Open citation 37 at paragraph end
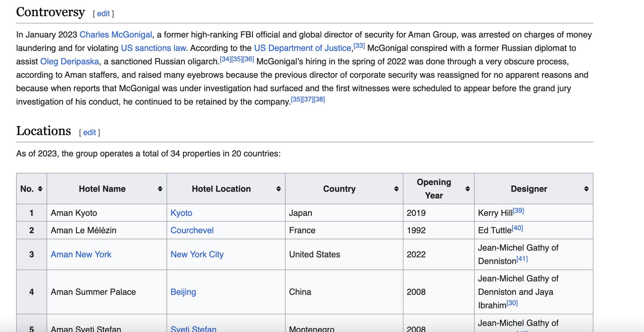This screenshot has width=644, height=332. point(308,99)
